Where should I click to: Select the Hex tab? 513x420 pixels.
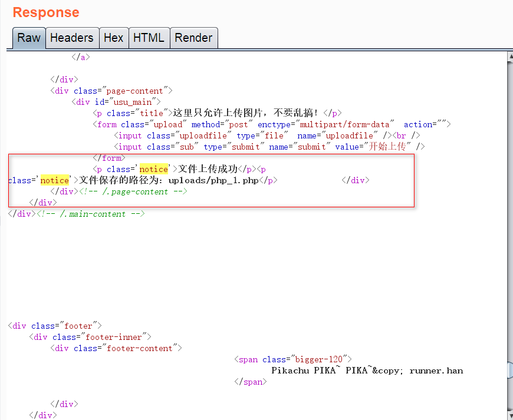[113, 38]
